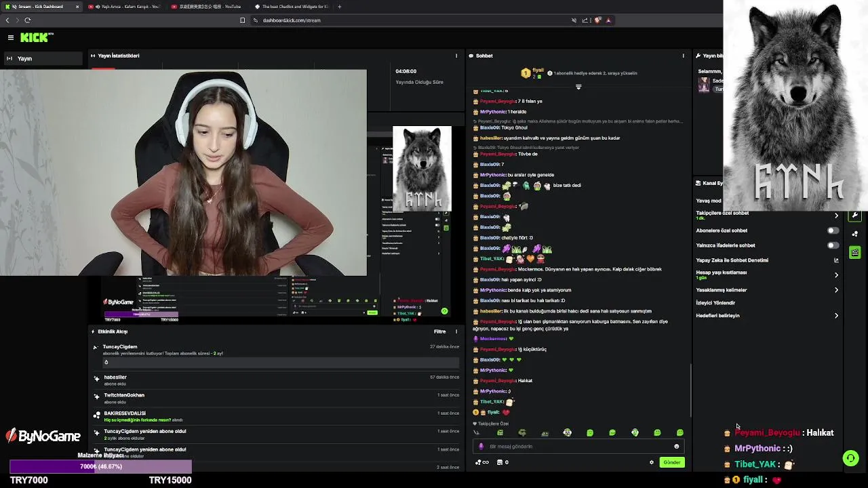Open Yayın İstatistikleri panel options menu
Screen dimensions: 868x488
[456, 56]
